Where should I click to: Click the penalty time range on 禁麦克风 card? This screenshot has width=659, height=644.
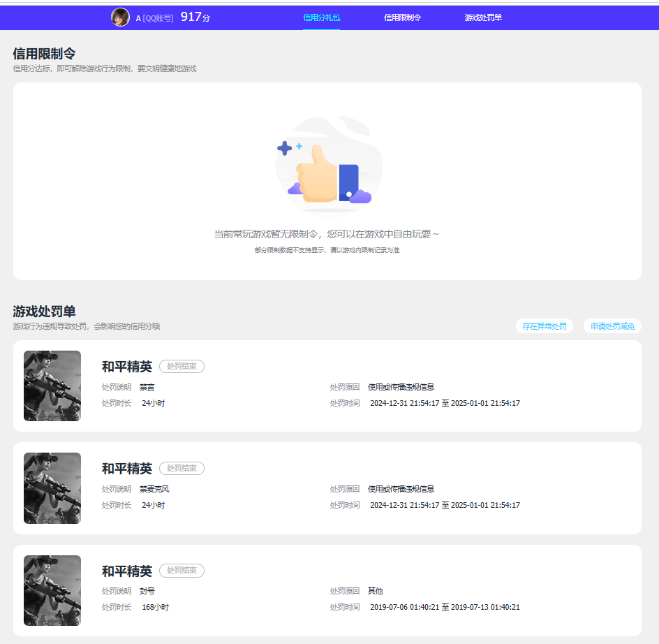click(445, 505)
